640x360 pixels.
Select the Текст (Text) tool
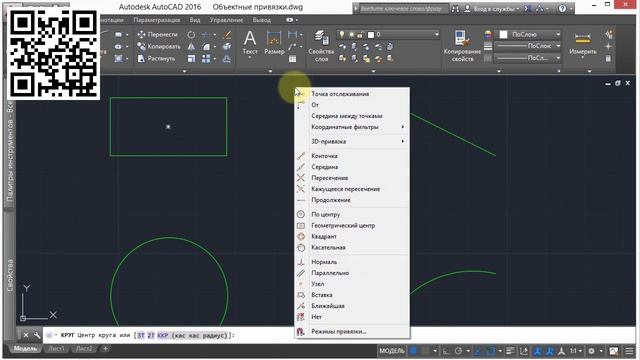coord(250,43)
